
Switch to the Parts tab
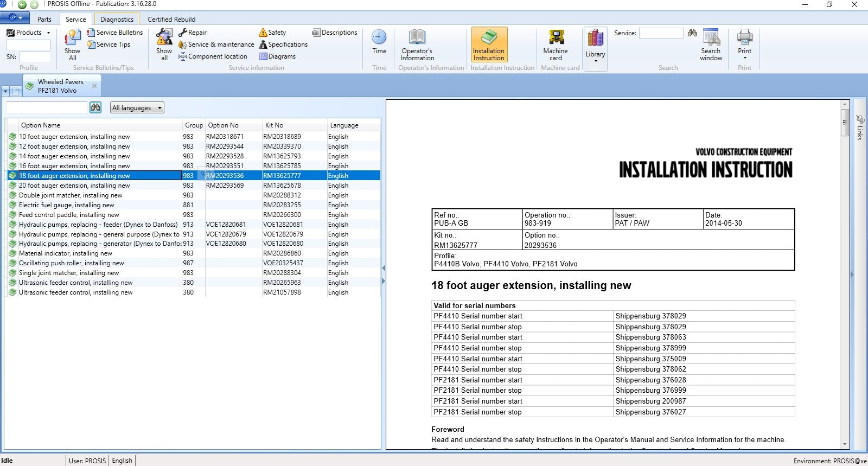[x=44, y=19]
